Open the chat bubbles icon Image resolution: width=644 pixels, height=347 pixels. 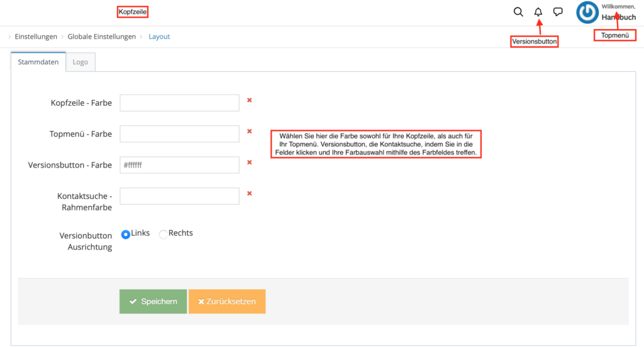[x=558, y=12]
